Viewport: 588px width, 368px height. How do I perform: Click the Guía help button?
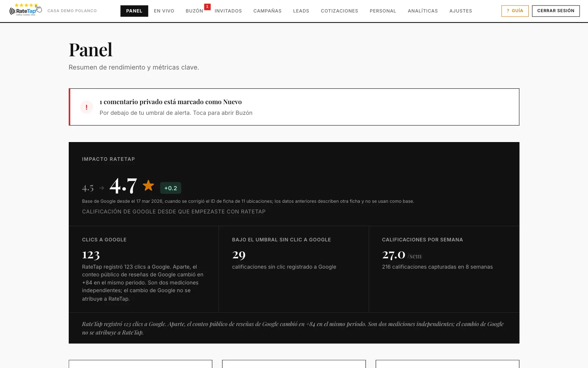point(515,11)
